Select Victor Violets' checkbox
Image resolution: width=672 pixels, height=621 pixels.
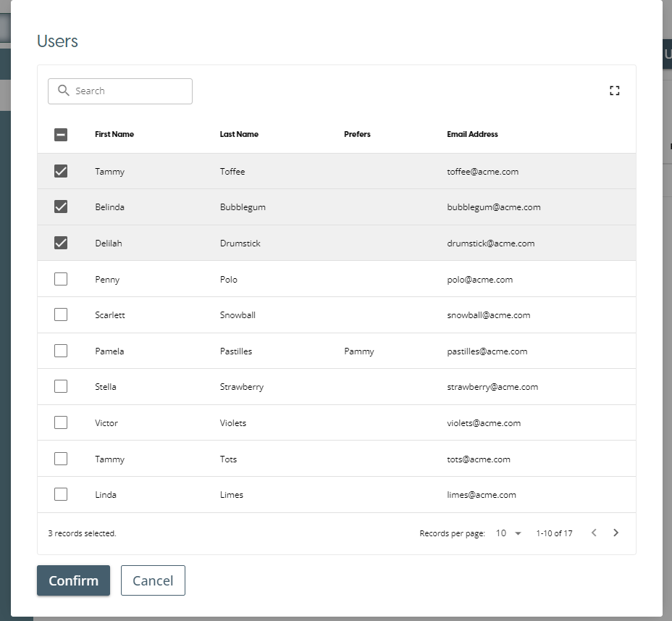[x=61, y=422]
